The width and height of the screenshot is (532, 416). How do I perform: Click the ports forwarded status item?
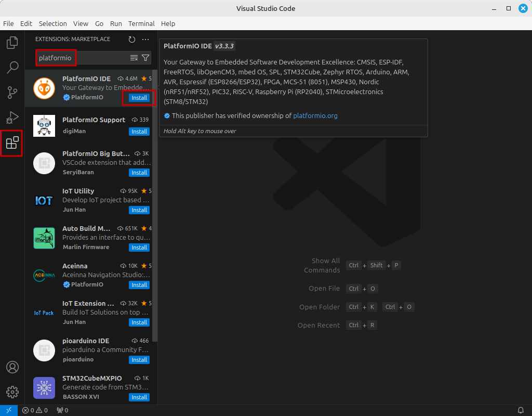click(x=62, y=410)
